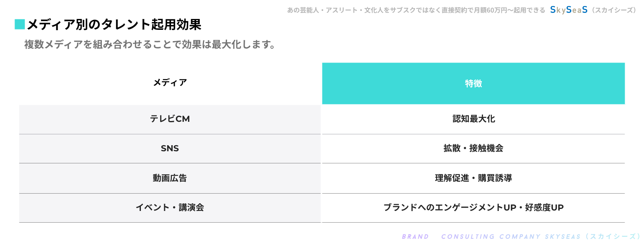
Task: Select the title メディア別のタレント起用効果
Action: point(114,25)
